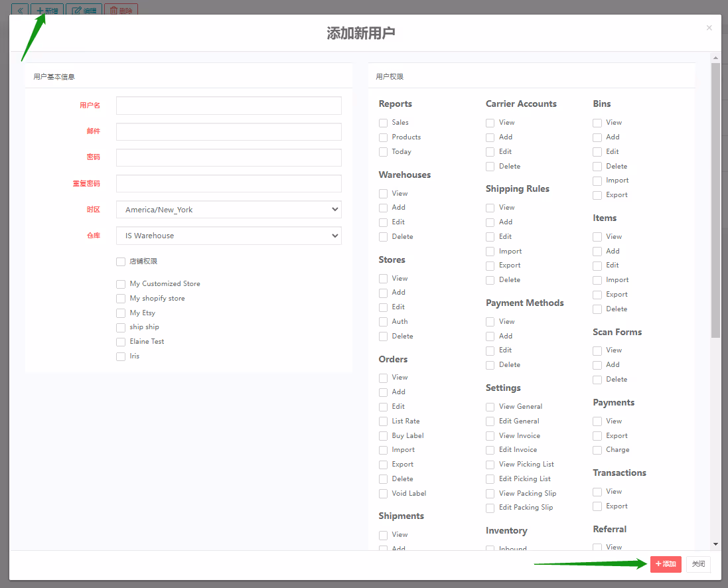728x588 pixels.
Task: Enable the Reports Sales permission
Action: (x=383, y=123)
